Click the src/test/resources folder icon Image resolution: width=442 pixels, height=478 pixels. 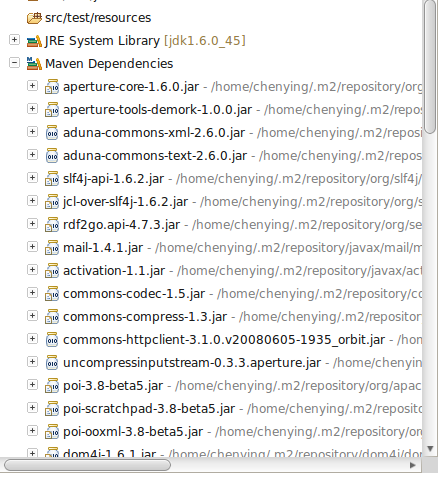pos(34,18)
